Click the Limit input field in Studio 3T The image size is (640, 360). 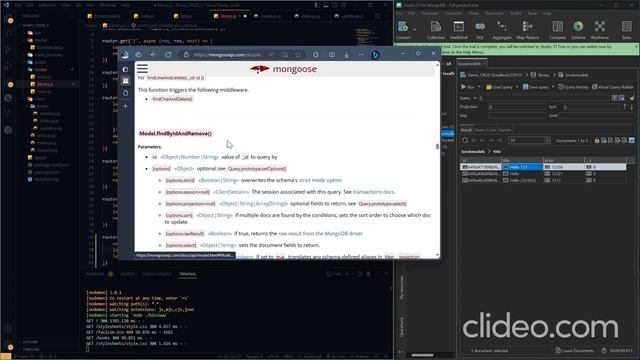pyautogui.click(x=597, y=116)
